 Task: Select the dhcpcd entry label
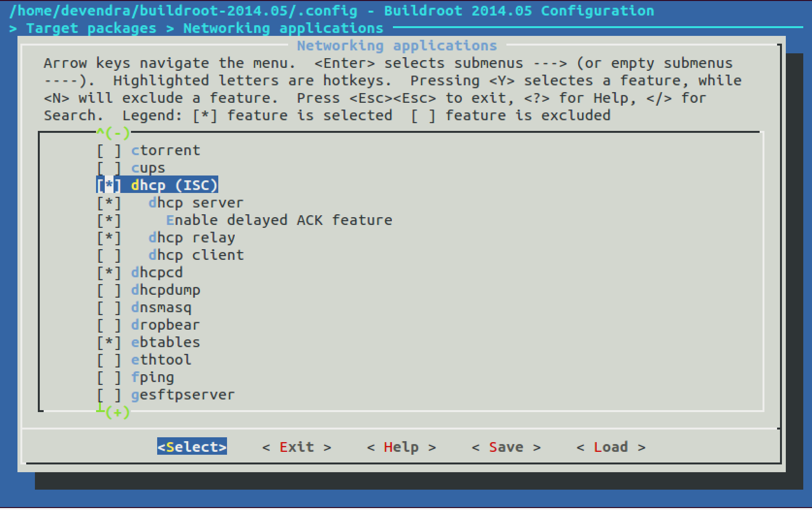(x=157, y=273)
